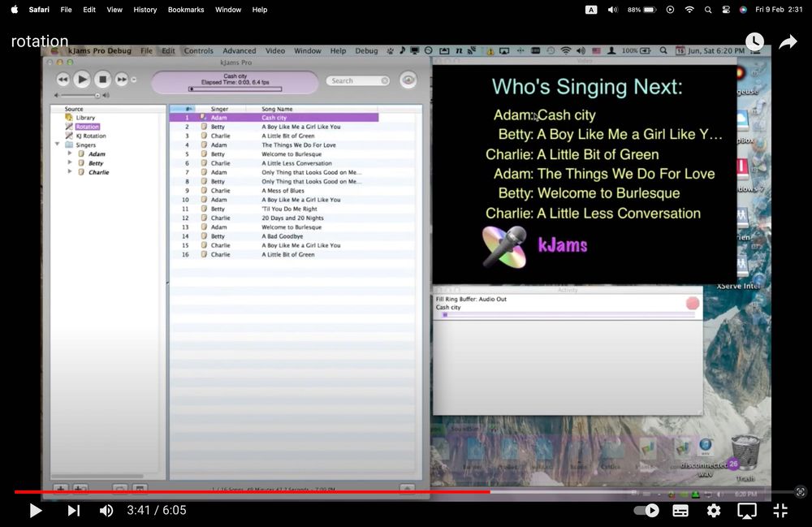812x527 pixels.
Task: Click the Singer column header
Action: click(x=220, y=109)
